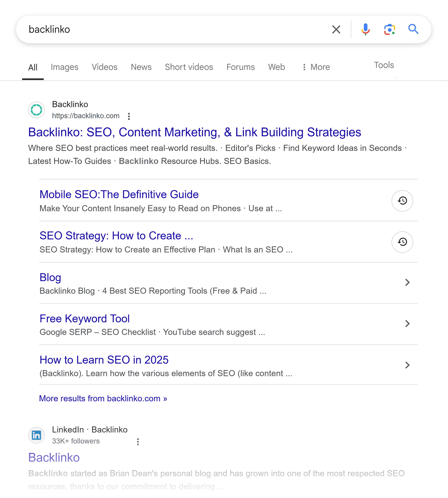
Task: Open three-dot menu next to 33K+ followers
Action: [x=138, y=442]
